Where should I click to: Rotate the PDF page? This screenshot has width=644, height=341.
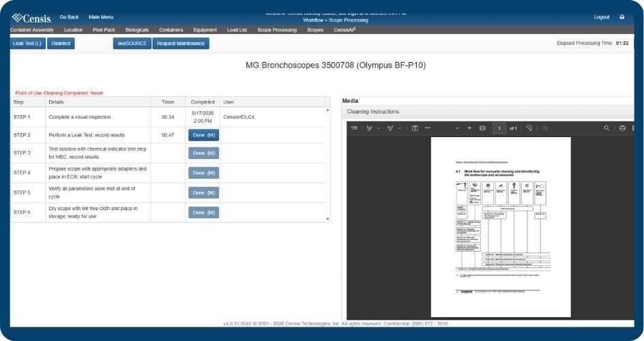529,128
